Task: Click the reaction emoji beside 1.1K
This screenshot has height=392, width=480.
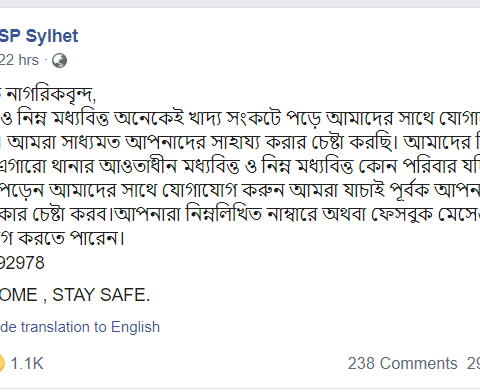Action: (x=2, y=363)
